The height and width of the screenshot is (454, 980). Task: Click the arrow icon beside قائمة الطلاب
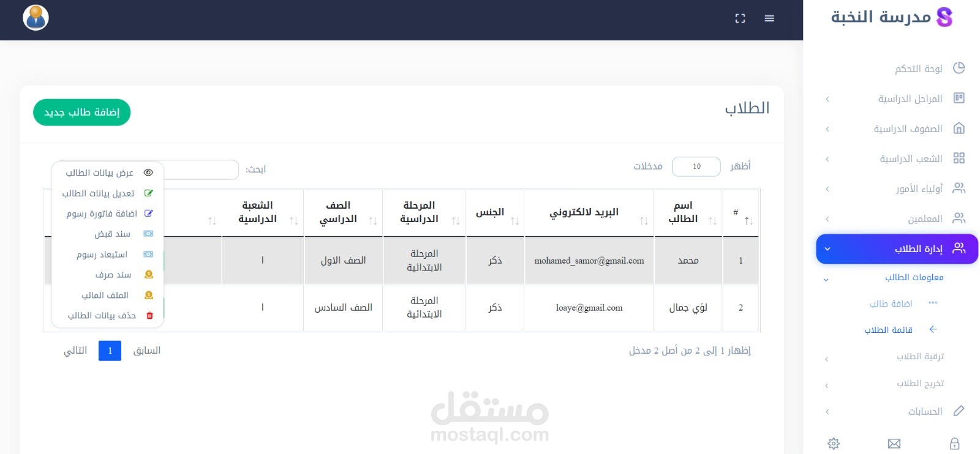pos(933,329)
